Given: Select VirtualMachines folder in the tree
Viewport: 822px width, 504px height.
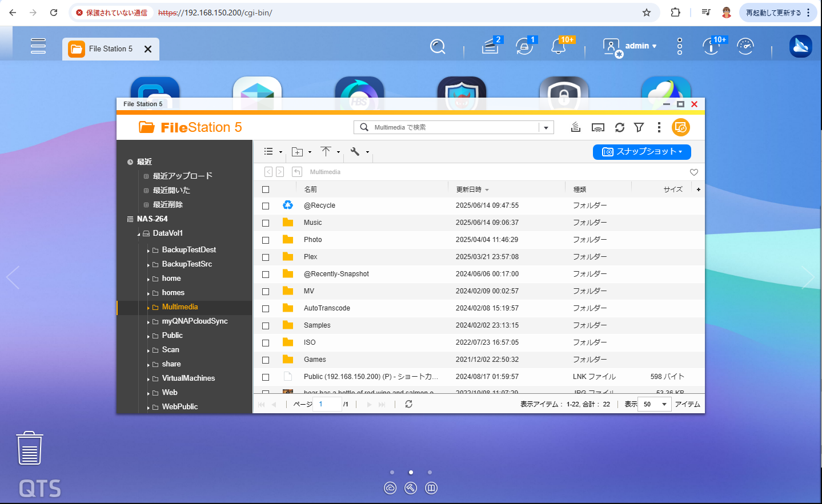Looking at the screenshot, I should (189, 378).
